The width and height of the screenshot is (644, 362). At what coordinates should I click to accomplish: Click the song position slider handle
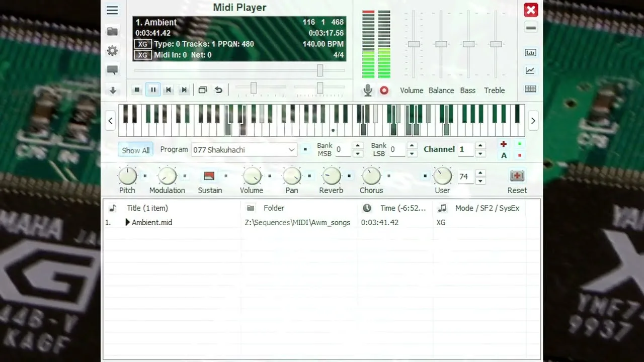click(x=319, y=71)
